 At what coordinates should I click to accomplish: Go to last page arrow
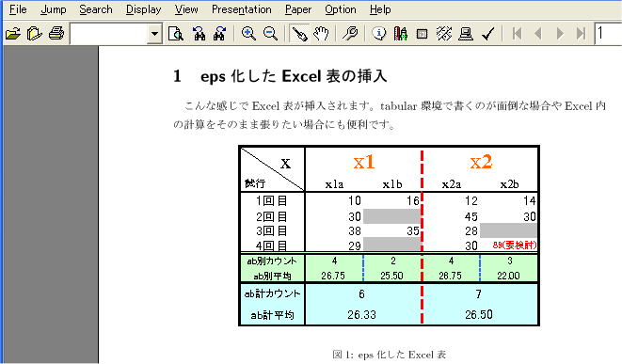click(581, 33)
